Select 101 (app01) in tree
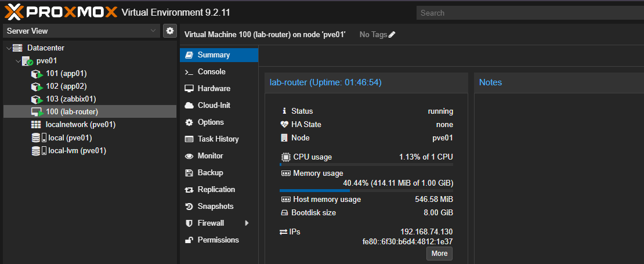Image resolution: width=644 pixels, height=264 pixels. (x=66, y=74)
